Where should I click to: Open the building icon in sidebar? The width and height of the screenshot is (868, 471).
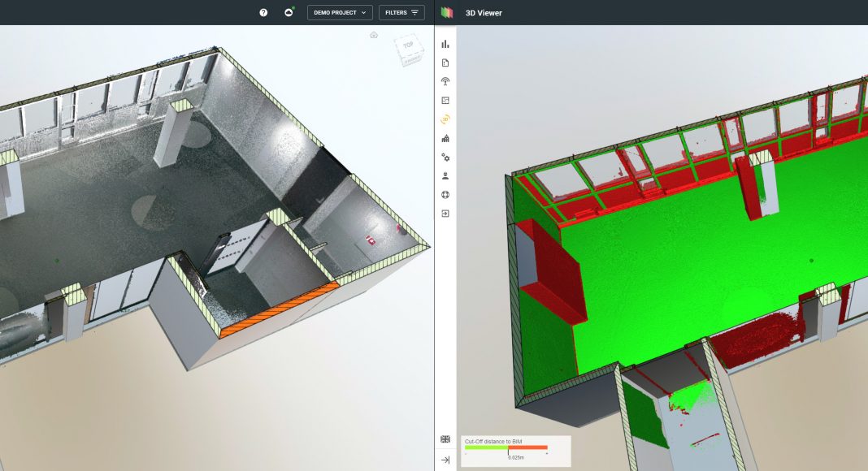coord(445,138)
